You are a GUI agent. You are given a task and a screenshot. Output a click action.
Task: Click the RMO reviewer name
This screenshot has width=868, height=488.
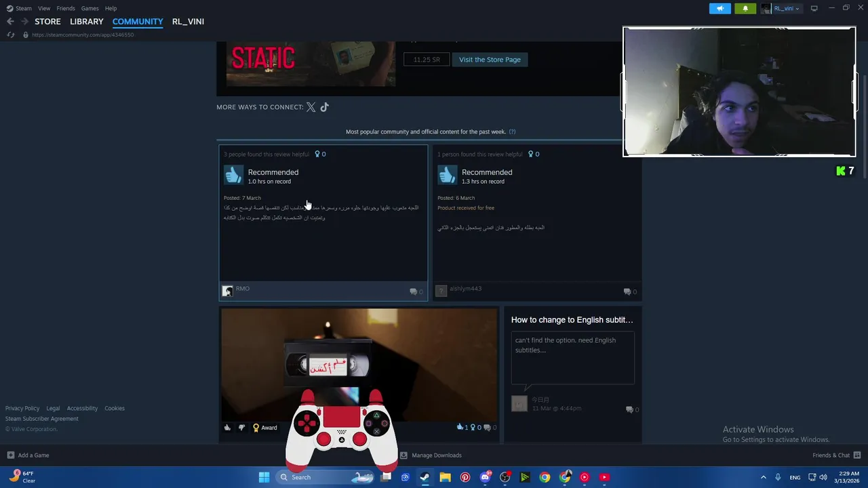(243, 289)
